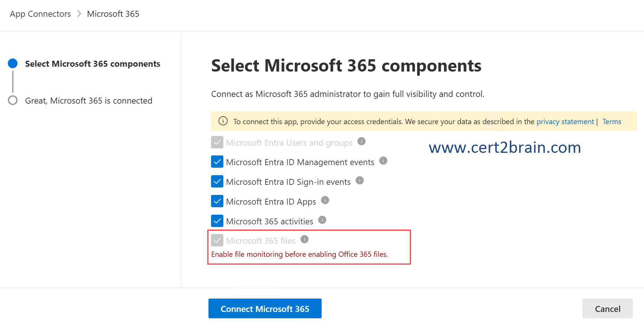
Task: Open info icon beside Entra ID Sign-in events
Action: [360, 180]
